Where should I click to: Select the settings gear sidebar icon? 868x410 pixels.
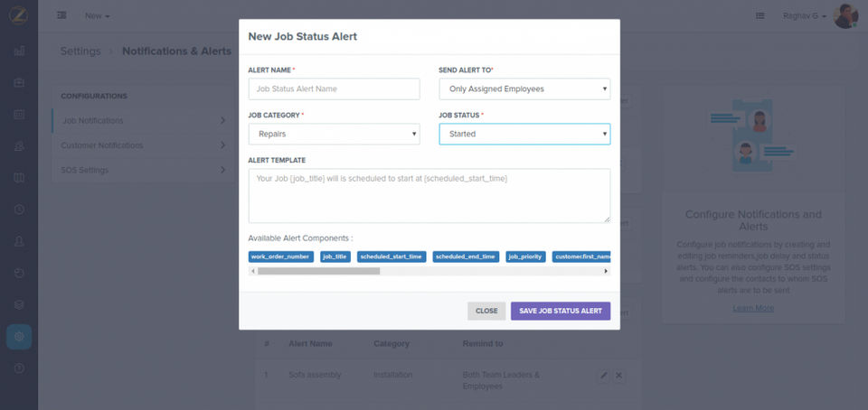(x=19, y=337)
